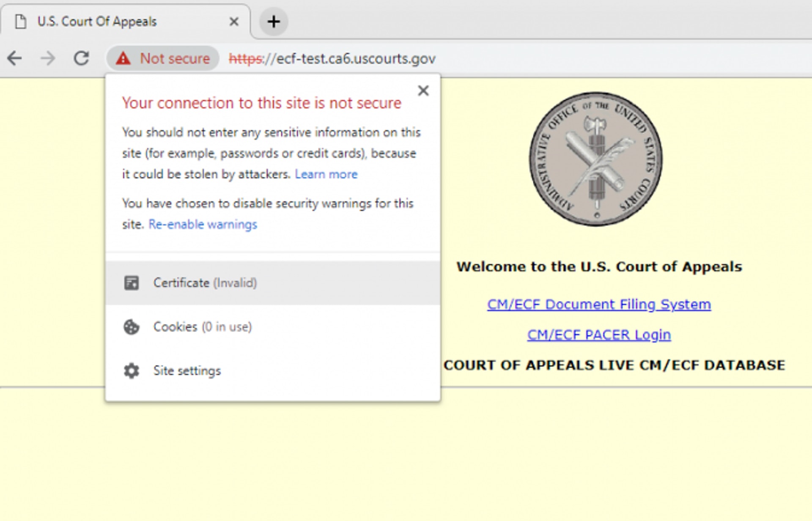Open Certificate (Invalid) entry
Screen dimensions: 812x521
tap(205, 282)
